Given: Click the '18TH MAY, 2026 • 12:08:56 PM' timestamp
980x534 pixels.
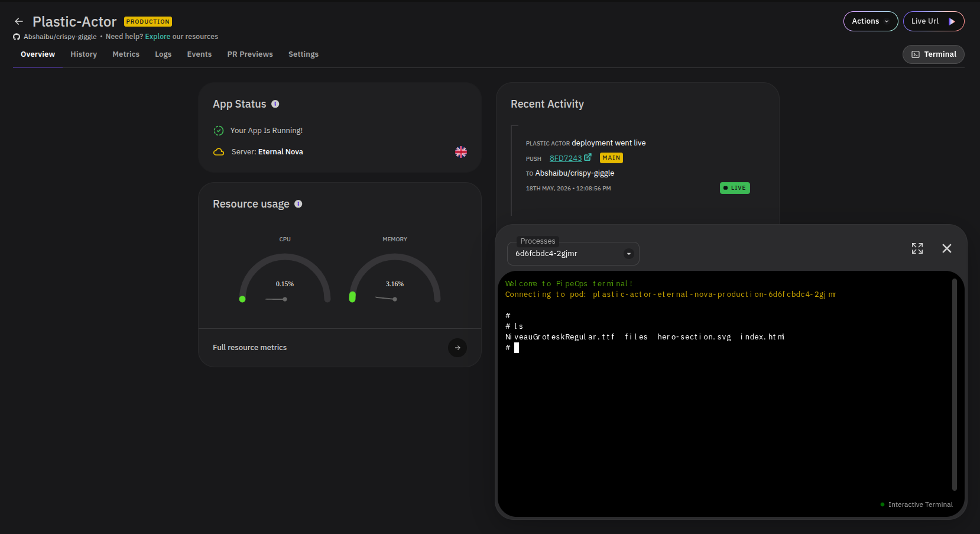Looking at the screenshot, I should (568, 189).
